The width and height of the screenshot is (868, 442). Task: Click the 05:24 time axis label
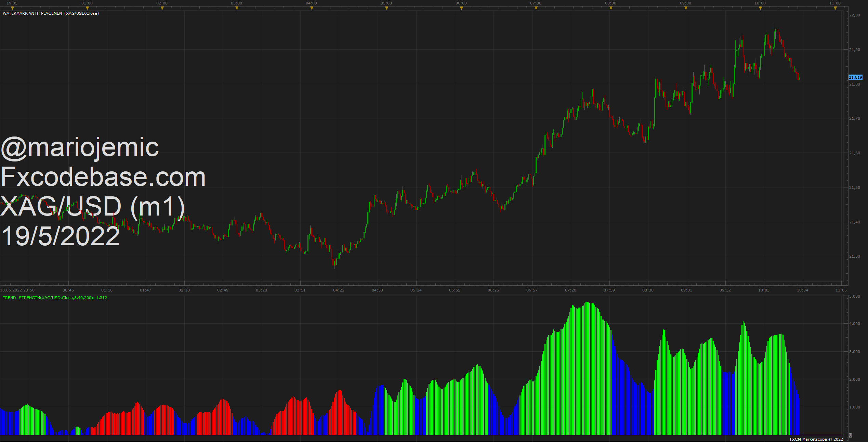pos(416,290)
